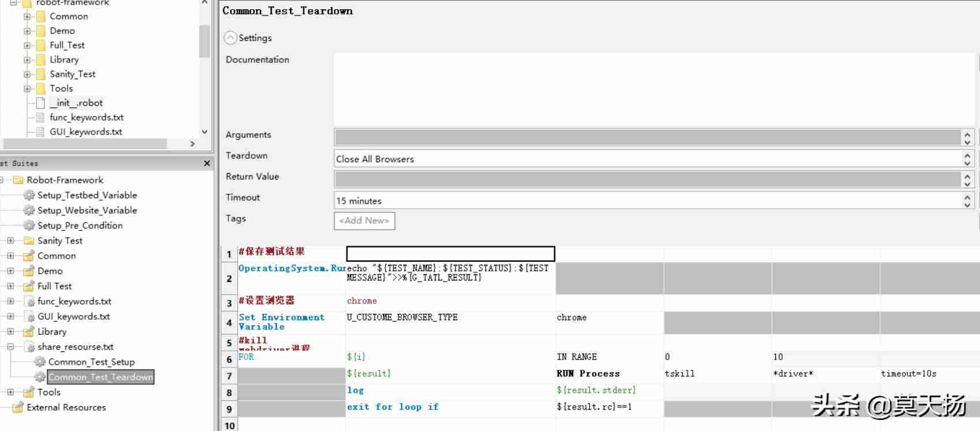
Task: Click the share_resourse.txt resource icon
Action: point(29,347)
